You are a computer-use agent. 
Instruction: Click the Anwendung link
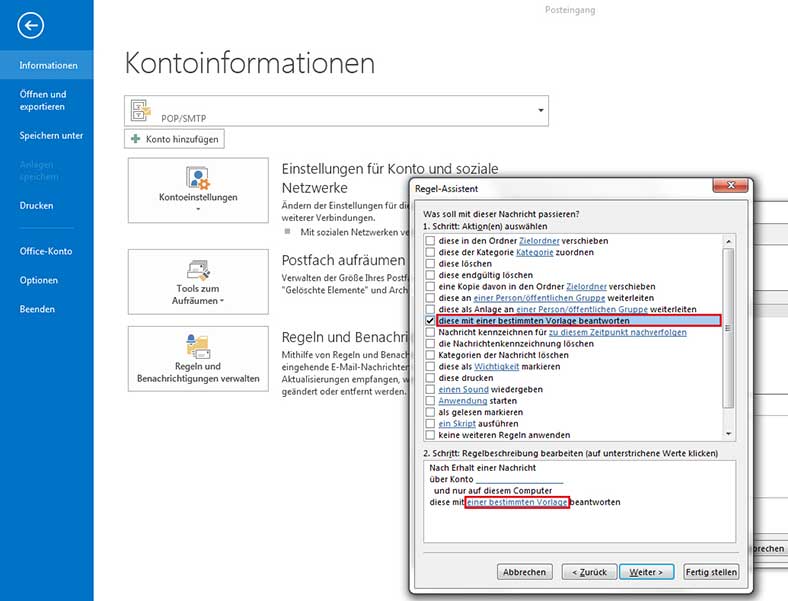point(463,400)
